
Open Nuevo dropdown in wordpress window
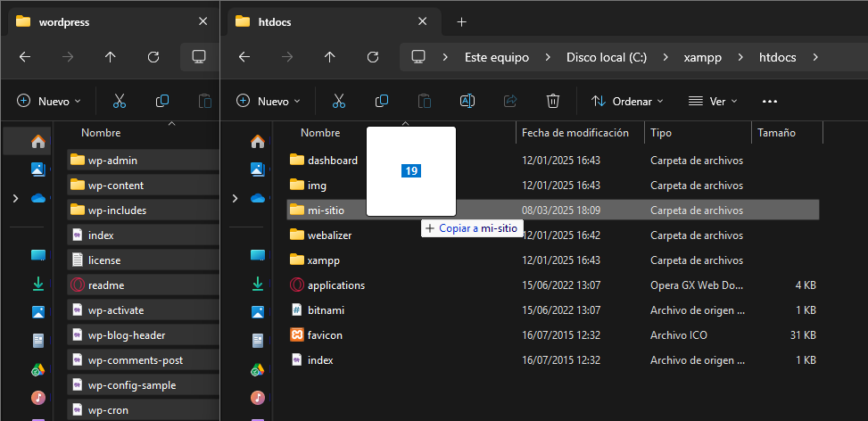49,102
